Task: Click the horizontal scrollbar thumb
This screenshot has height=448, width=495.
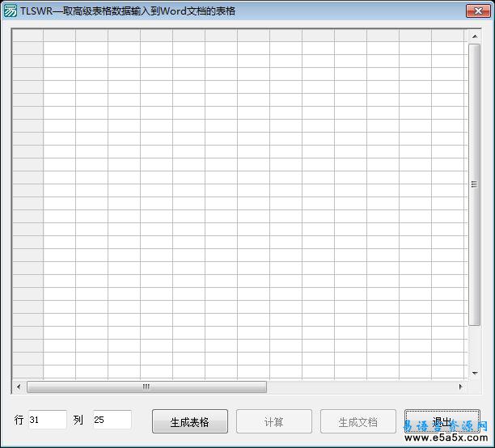Action: [146, 387]
